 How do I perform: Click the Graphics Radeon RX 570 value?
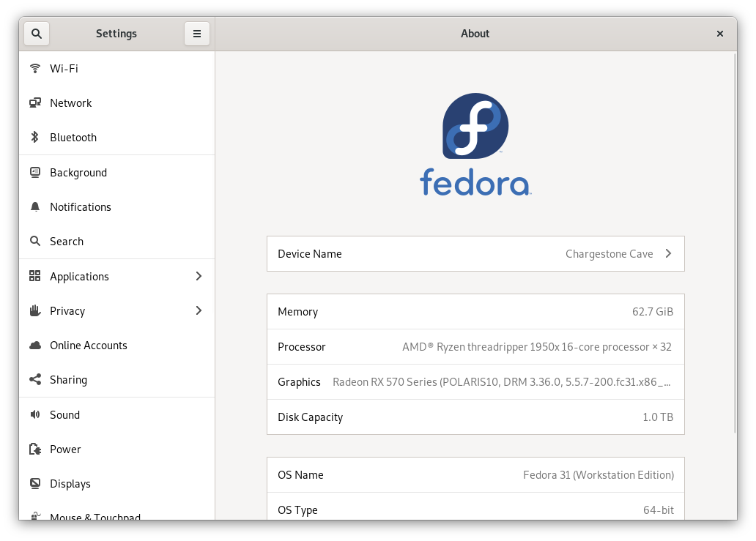[501, 382]
